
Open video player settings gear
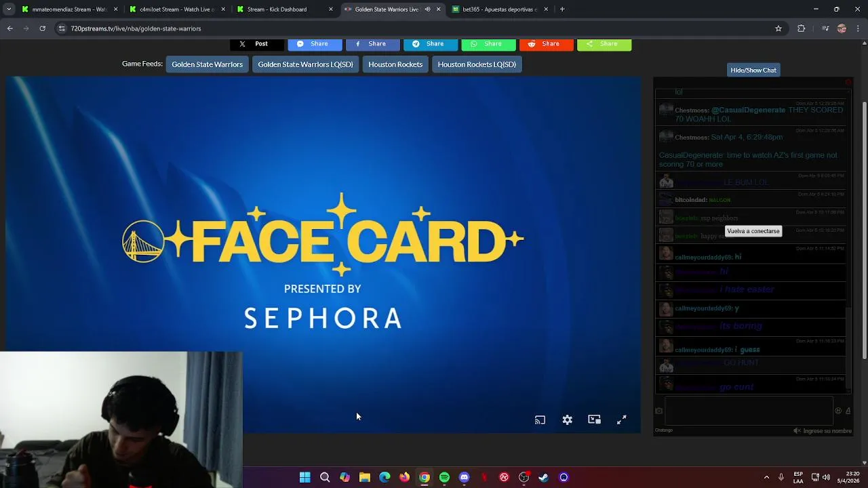[568, 420]
